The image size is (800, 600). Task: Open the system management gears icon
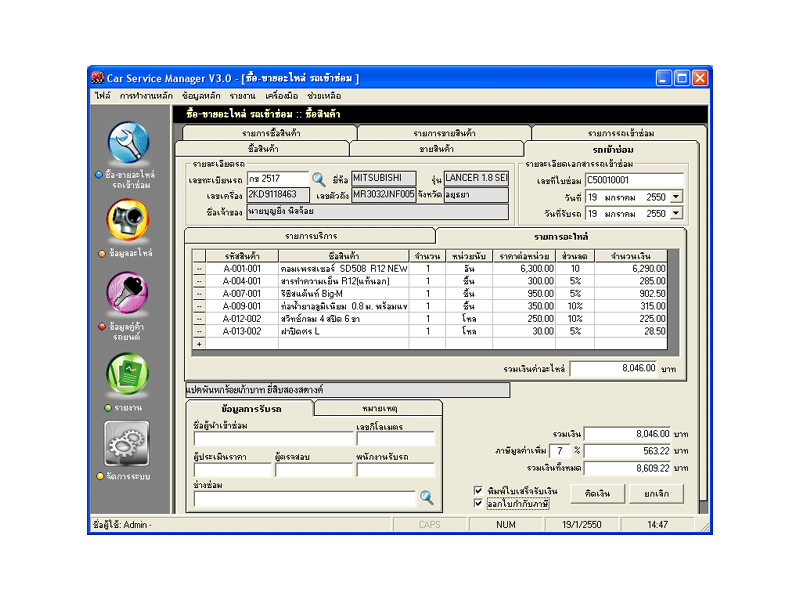(127, 443)
